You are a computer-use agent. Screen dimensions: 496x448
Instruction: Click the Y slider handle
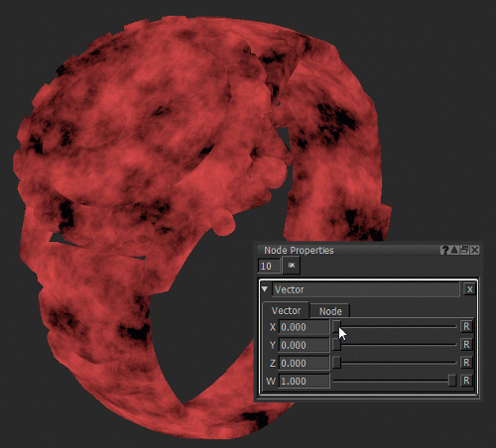[336, 345]
